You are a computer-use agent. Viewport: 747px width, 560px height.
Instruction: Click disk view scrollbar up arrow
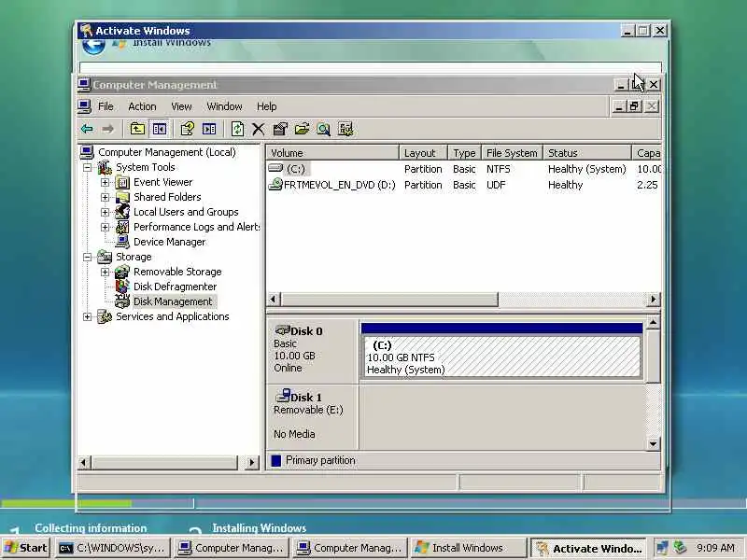tap(653, 323)
